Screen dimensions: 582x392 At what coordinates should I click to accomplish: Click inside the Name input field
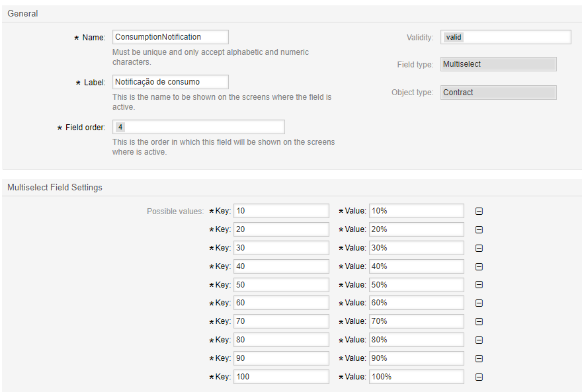coord(170,36)
